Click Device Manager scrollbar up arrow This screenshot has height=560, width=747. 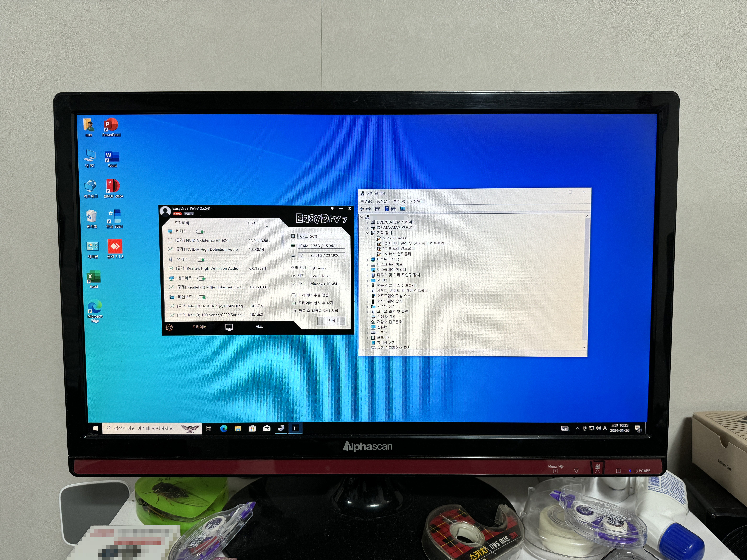587,216
